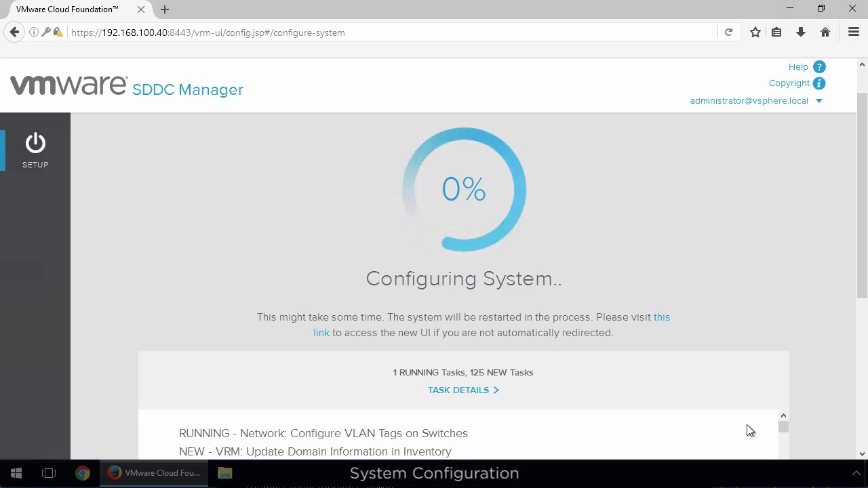Click the Help question mark icon
868x488 pixels.
819,67
